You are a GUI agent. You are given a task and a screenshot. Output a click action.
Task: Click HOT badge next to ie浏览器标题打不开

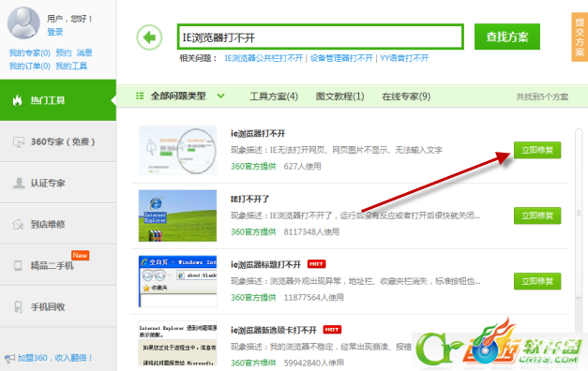coord(316,264)
